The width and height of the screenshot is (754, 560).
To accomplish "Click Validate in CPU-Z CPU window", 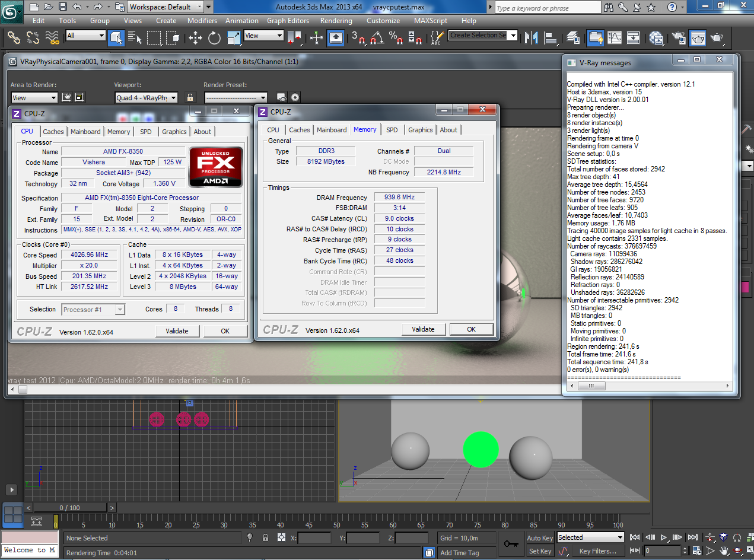I will [177, 331].
